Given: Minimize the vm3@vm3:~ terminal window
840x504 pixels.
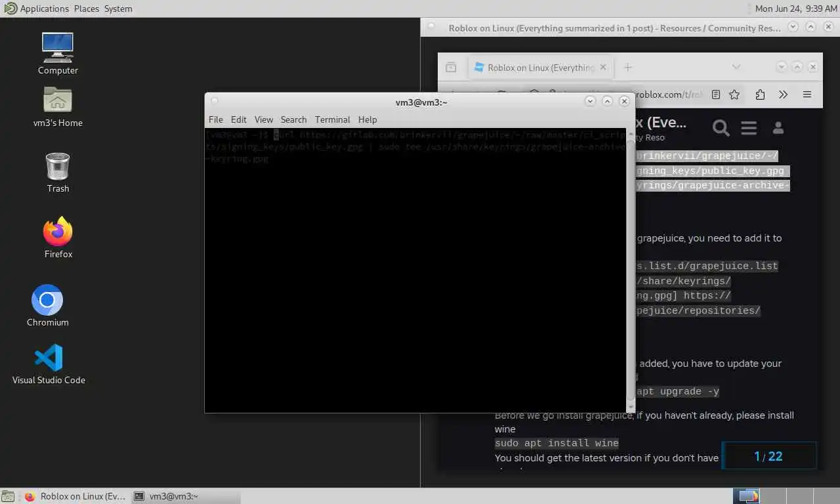Looking at the screenshot, I should point(590,101).
